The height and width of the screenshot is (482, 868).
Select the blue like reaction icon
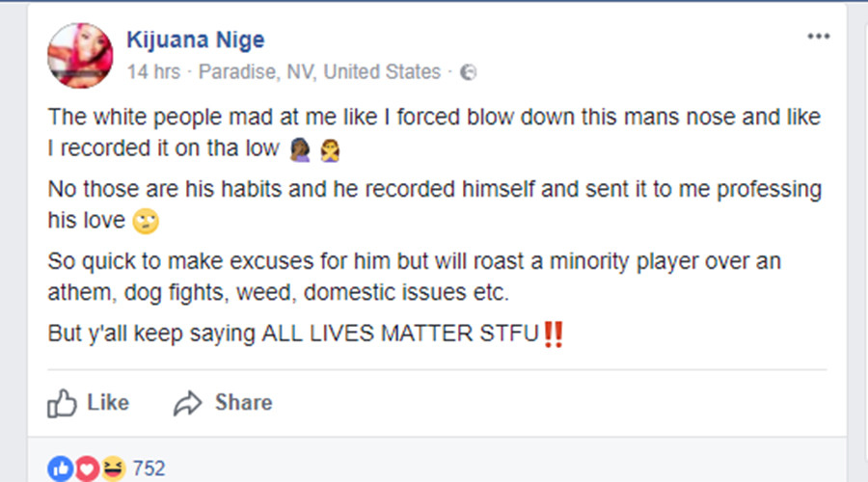[x=61, y=469]
